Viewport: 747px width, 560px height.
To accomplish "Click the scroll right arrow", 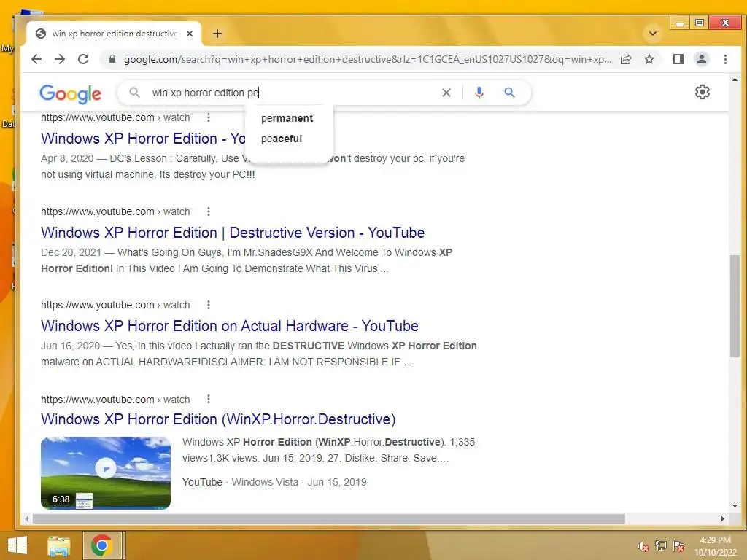I will coord(723,518).
